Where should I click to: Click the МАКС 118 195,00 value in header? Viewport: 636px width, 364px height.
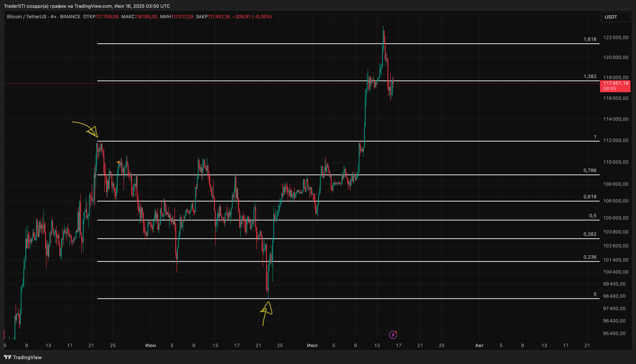pyautogui.click(x=139, y=16)
